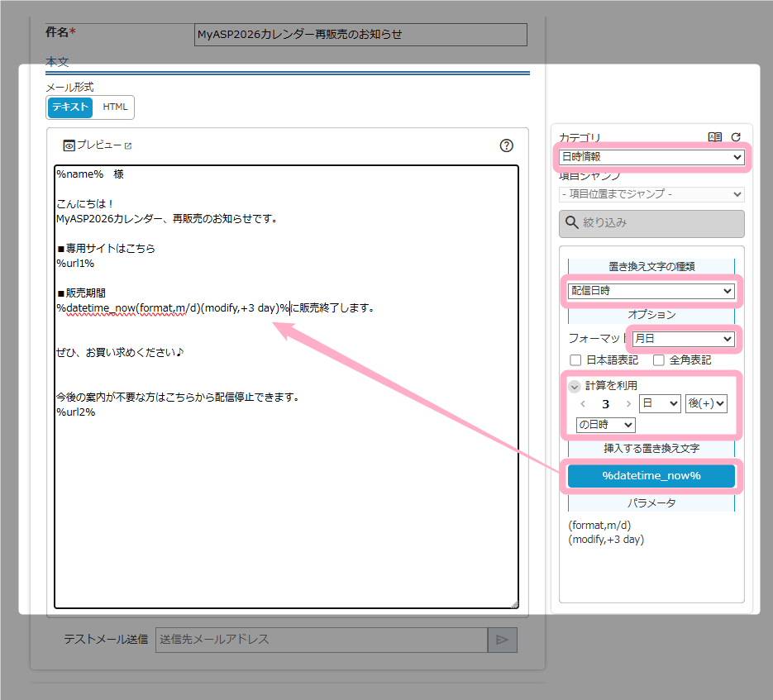Click the 件名 subject input field
The width and height of the screenshot is (773, 700).
click(x=360, y=35)
